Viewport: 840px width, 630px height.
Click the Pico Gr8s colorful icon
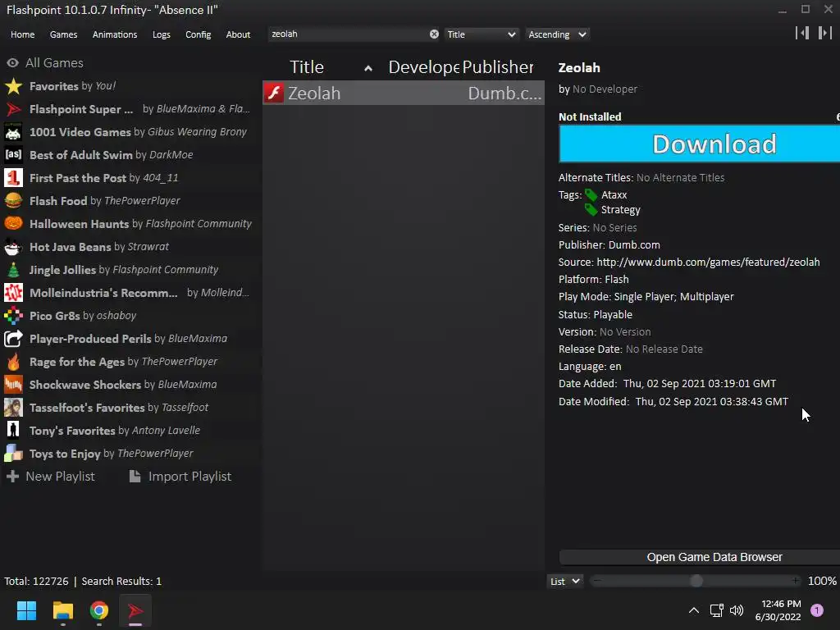coord(13,316)
